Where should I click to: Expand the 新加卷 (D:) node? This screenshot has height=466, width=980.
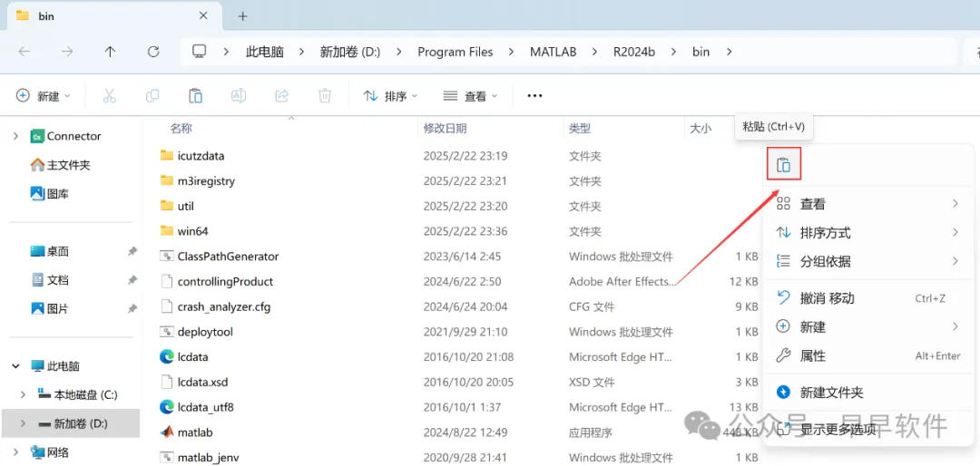coord(24,423)
